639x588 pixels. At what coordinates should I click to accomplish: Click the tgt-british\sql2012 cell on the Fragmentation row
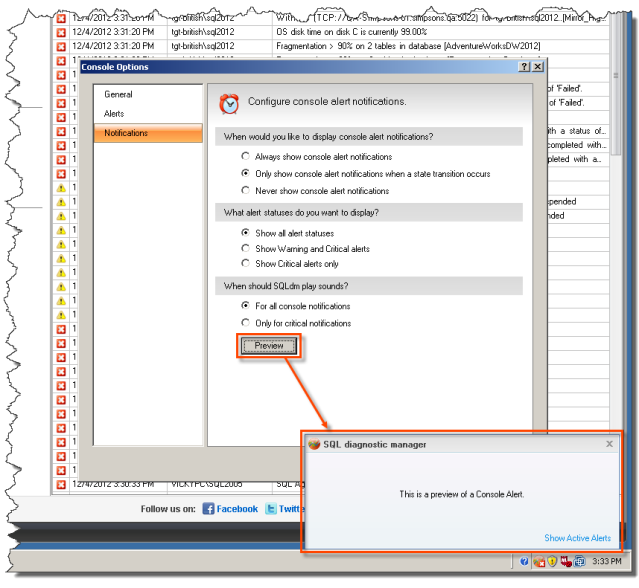(219, 46)
